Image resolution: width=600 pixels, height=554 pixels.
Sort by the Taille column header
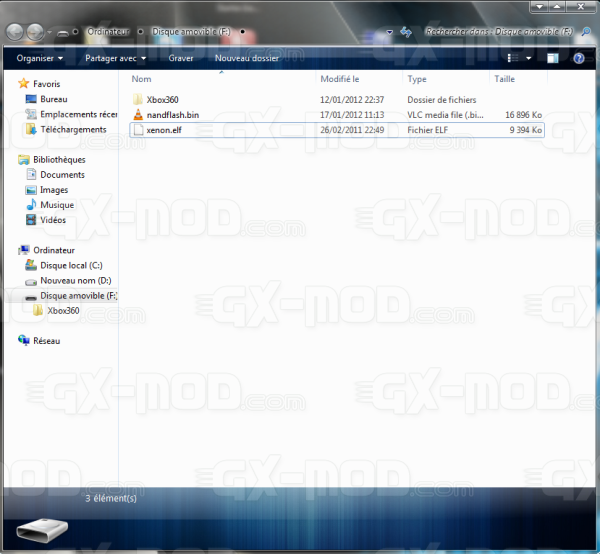[504, 79]
